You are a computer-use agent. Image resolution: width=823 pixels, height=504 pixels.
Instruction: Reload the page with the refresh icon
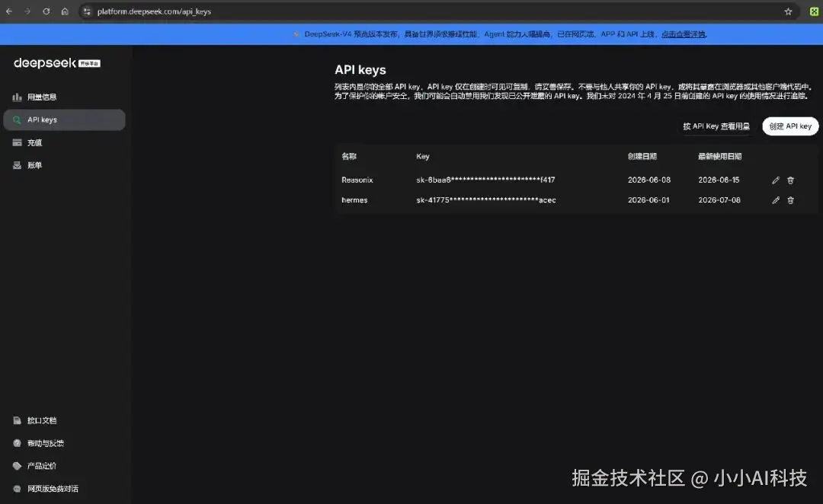point(46,11)
